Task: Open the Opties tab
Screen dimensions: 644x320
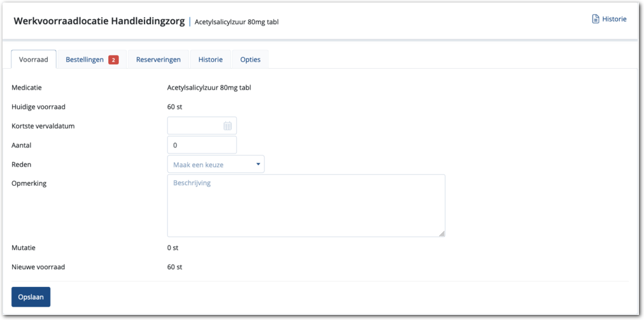Action: [250, 60]
